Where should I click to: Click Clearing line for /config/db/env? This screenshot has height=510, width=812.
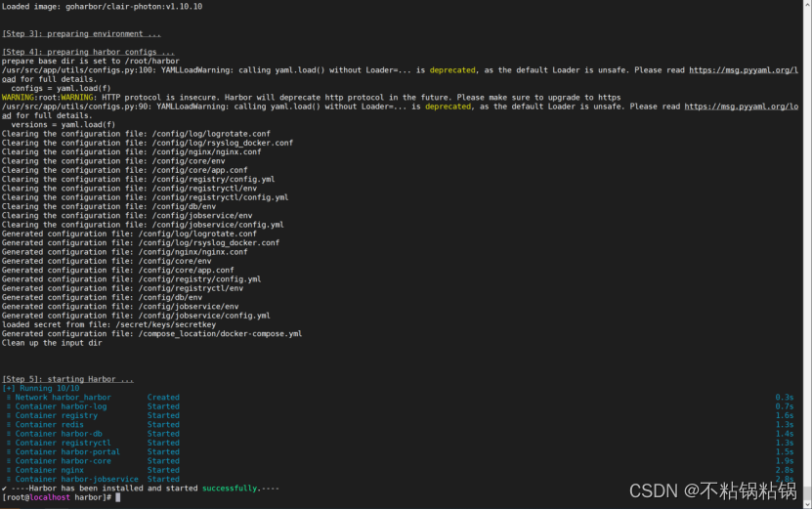(x=108, y=206)
